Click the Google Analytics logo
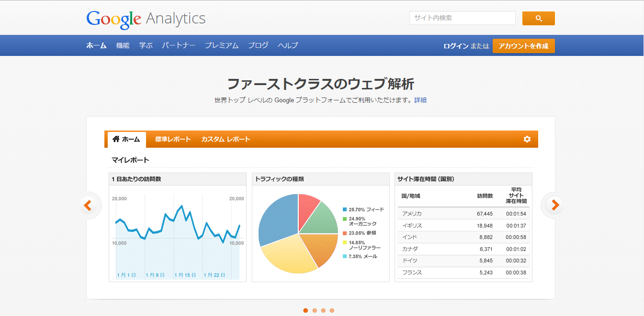Viewport: 644px width, 316px height. pyautogui.click(x=146, y=19)
